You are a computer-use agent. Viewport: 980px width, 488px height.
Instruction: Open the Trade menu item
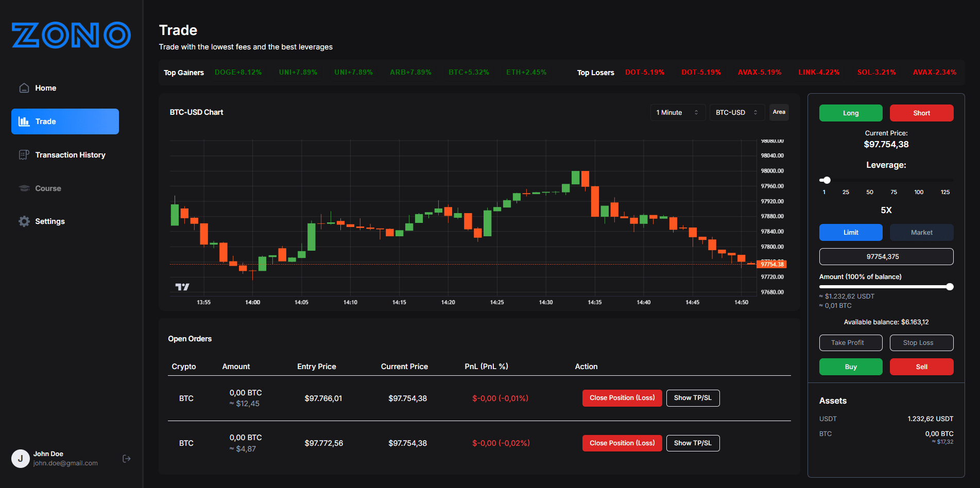coord(65,121)
